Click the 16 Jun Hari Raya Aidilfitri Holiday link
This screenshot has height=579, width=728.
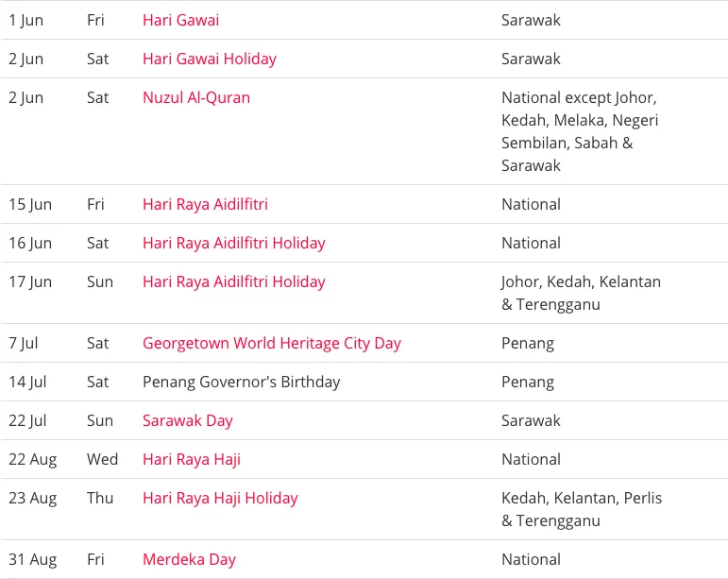click(x=233, y=243)
